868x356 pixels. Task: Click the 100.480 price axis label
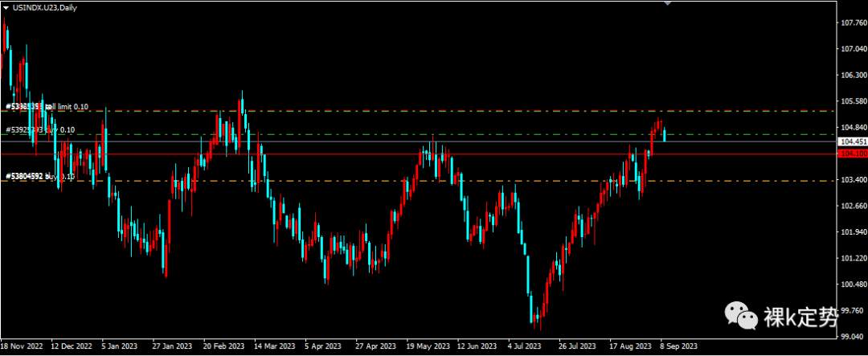point(853,284)
